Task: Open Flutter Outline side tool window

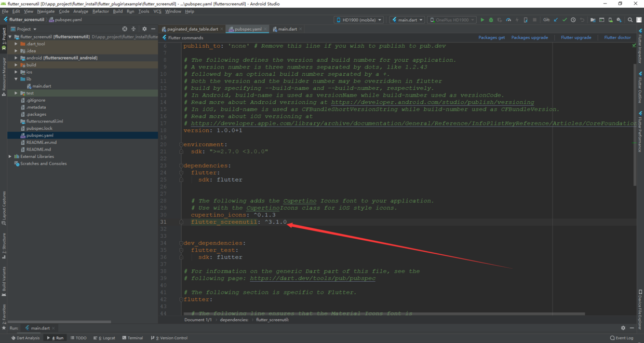Action: [x=640, y=88]
